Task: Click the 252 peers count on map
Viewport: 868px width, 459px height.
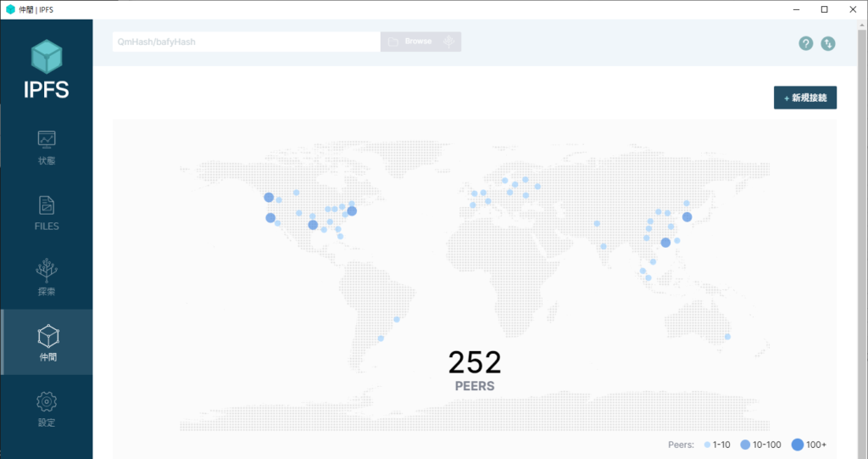Action: [x=475, y=363]
